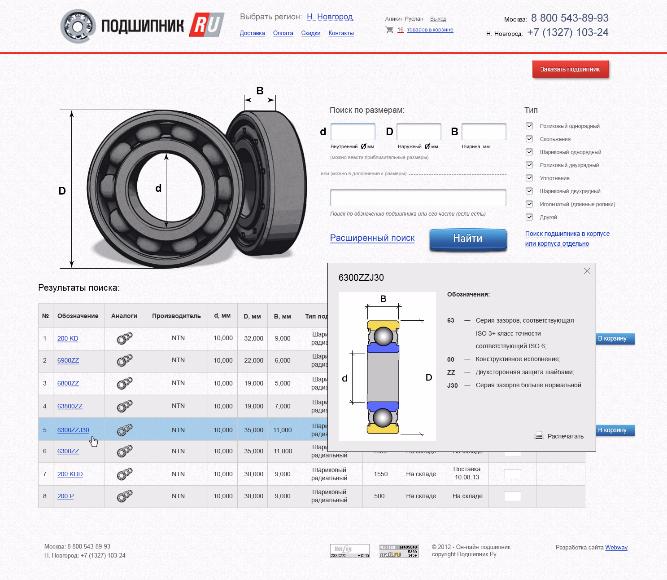667x580 pixels.
Task: Open analogs icon in result row 7
Action: [124, 474]
